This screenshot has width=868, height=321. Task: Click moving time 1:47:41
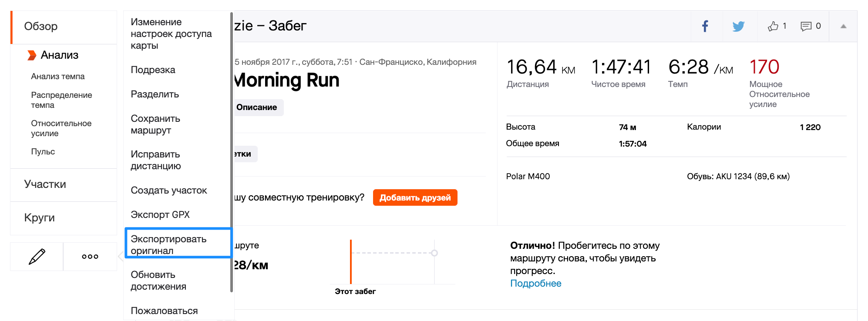(621, 67)
